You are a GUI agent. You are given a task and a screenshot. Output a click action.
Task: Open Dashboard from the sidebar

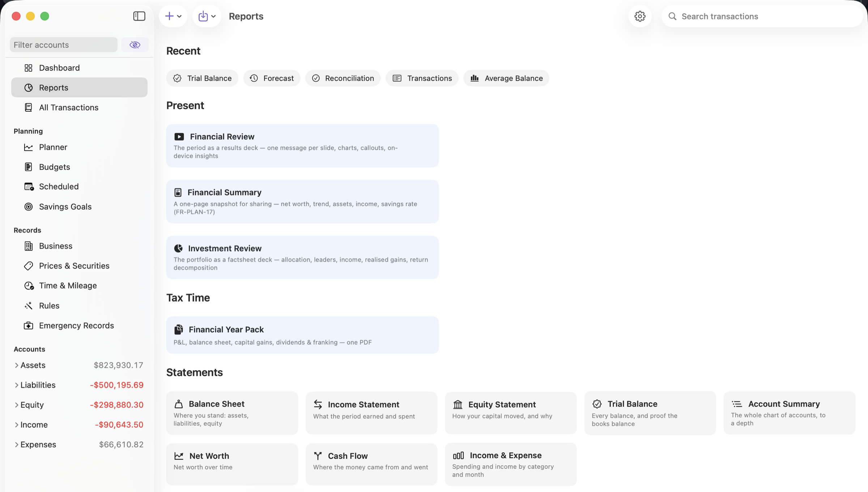click(x=79, y=68)
